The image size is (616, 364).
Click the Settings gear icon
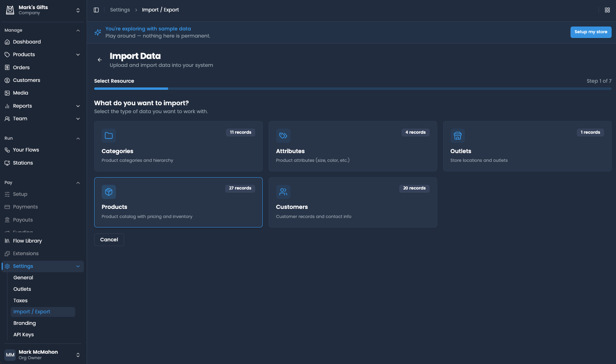[7, 266]
